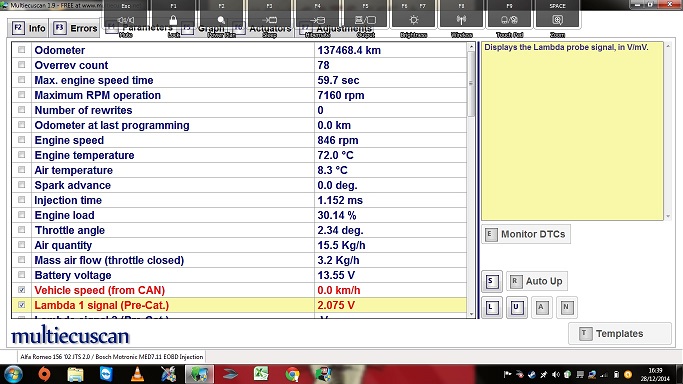Toggle the Wireless antenna icon
The width and height of the screenshot is (683, 384).
tap(461, 20)
